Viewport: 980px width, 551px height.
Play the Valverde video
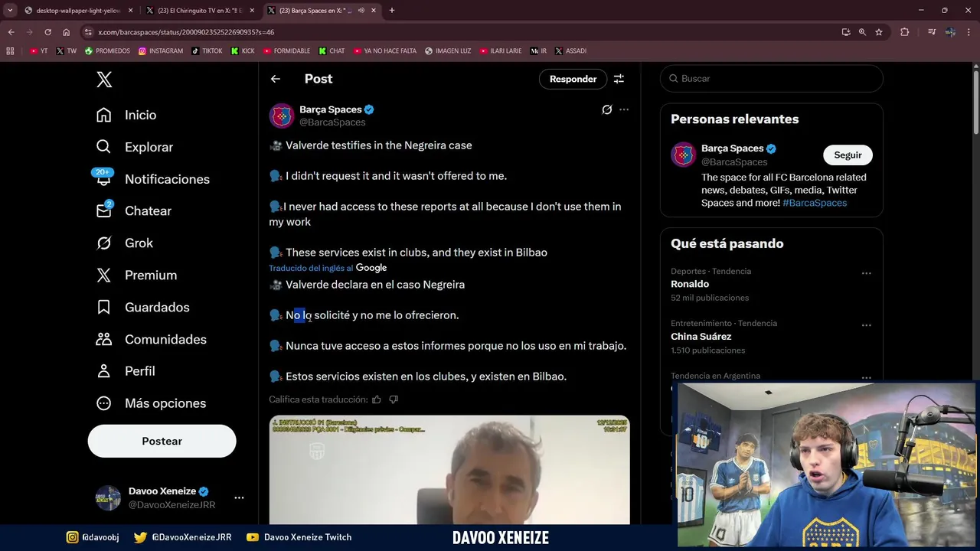point(449,470)
